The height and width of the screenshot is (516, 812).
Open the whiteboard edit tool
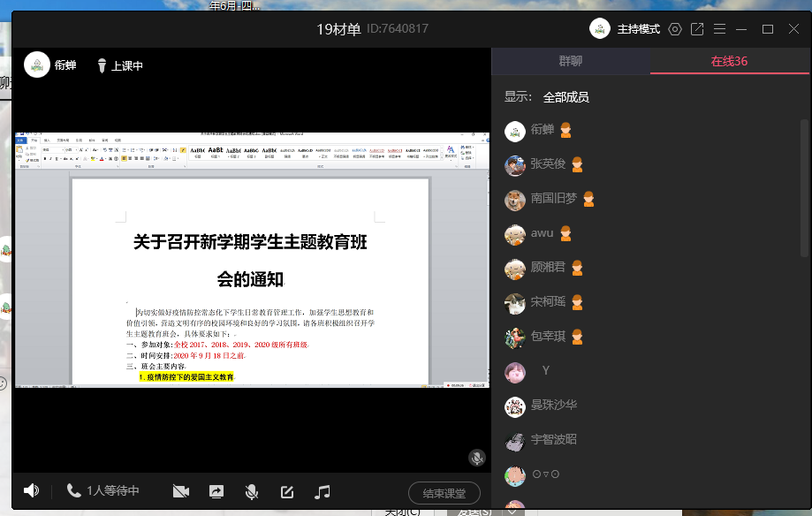pyautogui.click(x=287, y=491)
